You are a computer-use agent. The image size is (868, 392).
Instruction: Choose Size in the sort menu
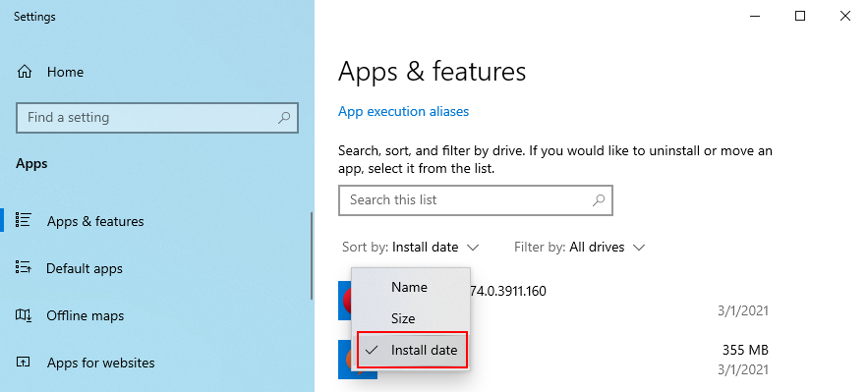403,318
